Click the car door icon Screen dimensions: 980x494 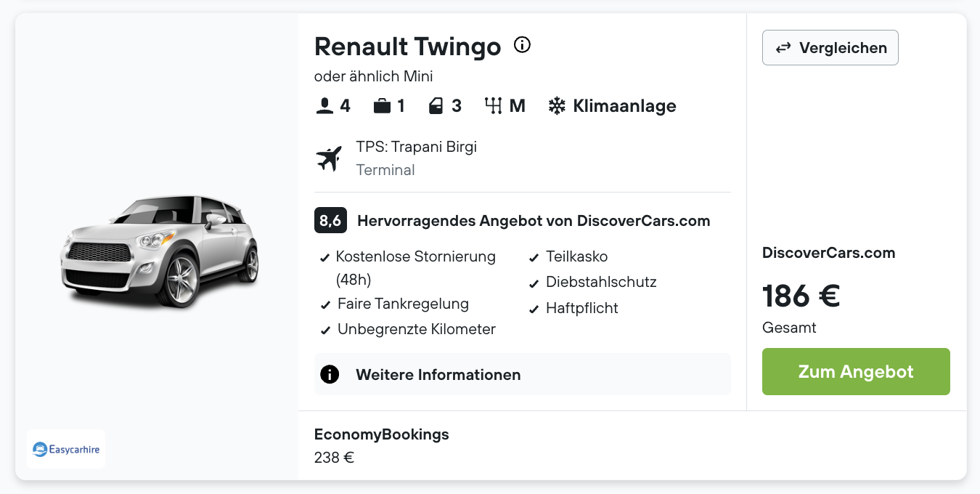pos(436,106)
